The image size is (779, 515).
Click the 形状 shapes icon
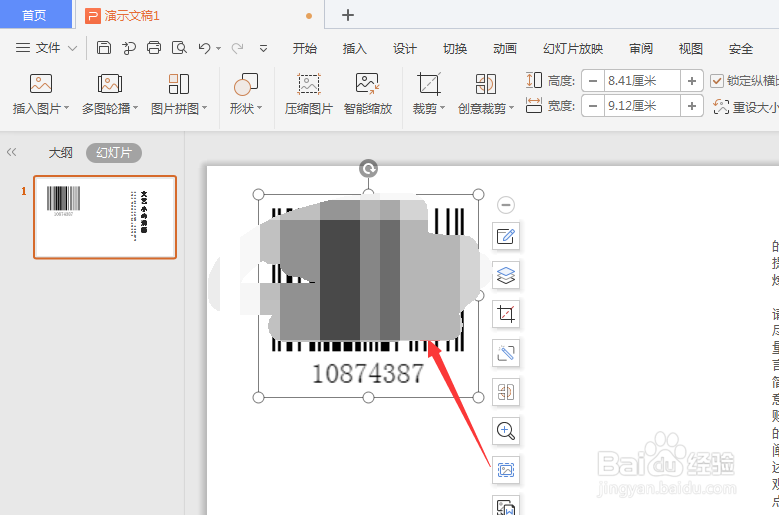[x=246, y=83]
